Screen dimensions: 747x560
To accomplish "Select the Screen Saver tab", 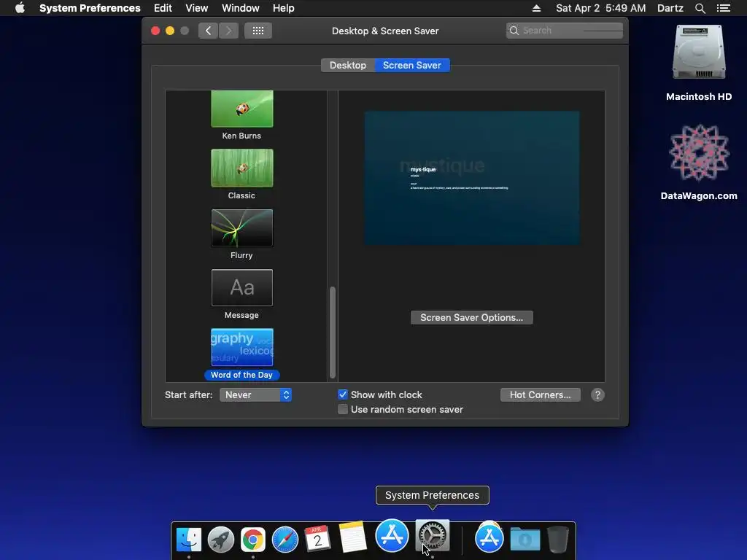I will coord(412,65).
